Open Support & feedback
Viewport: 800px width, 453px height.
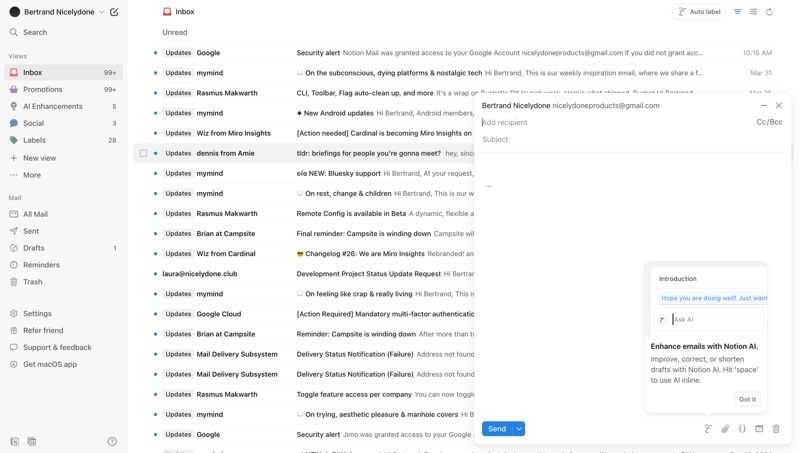[x=63, y=347]
